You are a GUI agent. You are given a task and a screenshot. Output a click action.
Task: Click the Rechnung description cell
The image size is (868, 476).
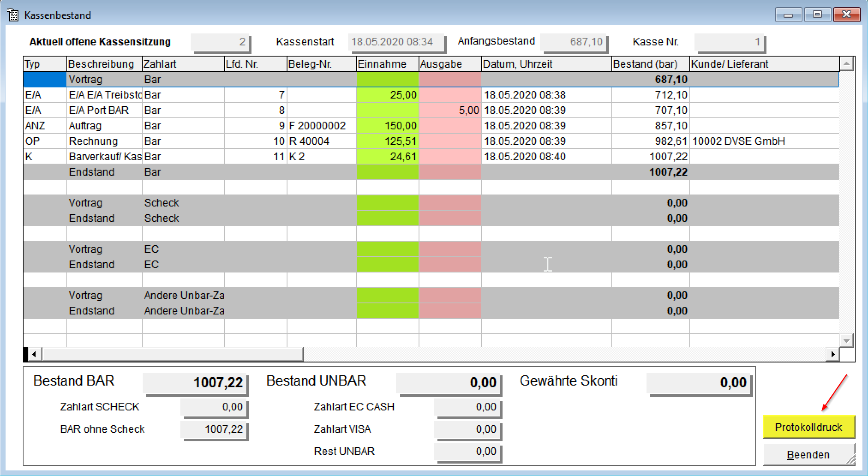105,141
